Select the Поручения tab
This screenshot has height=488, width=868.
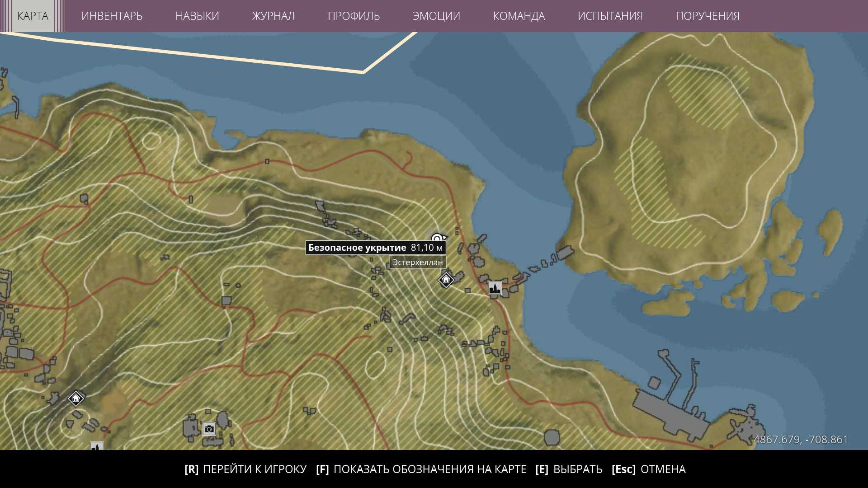point(707,16)
